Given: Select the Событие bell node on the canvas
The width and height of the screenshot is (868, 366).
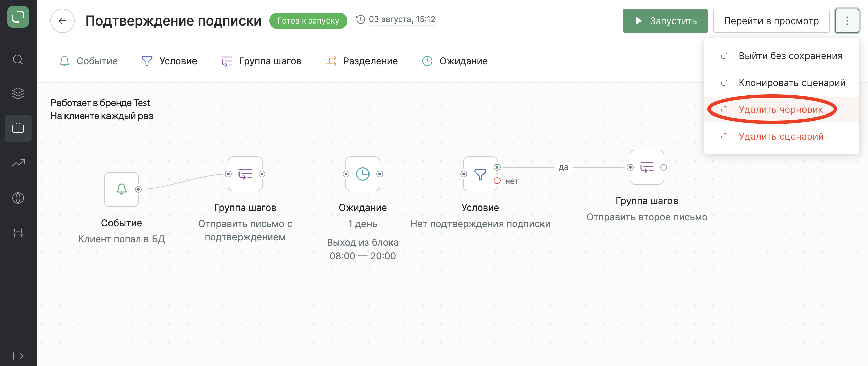Looking at the screenshot, I should [x=122, y=189].
